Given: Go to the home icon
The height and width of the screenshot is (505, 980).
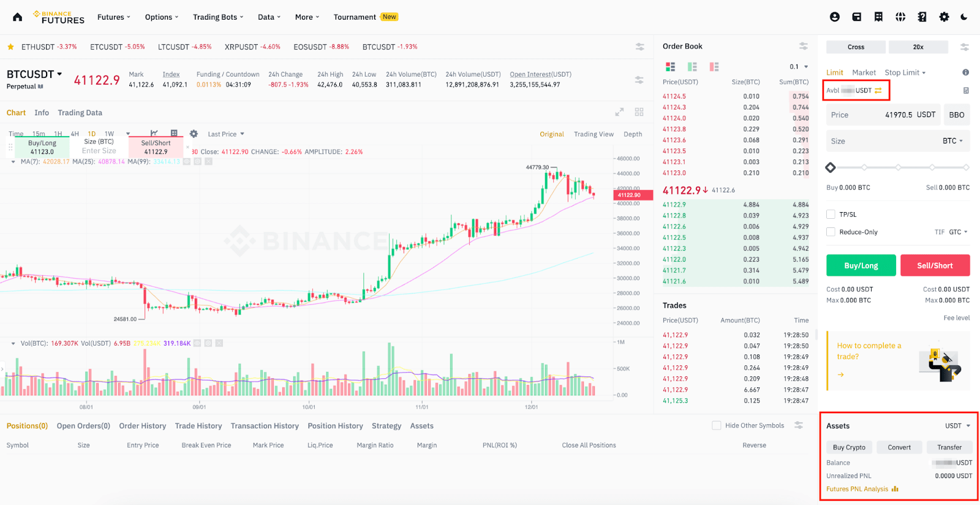Looking at the screenshot, I should [17, 17].
